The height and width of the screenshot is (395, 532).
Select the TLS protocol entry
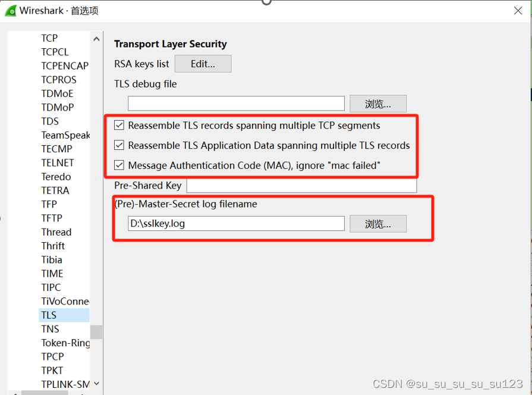49,315
